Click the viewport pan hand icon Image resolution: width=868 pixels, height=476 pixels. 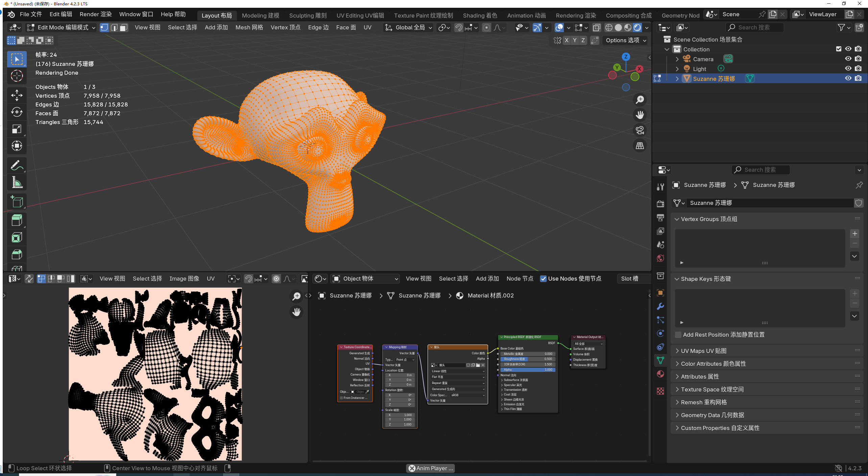pos(640,115)
